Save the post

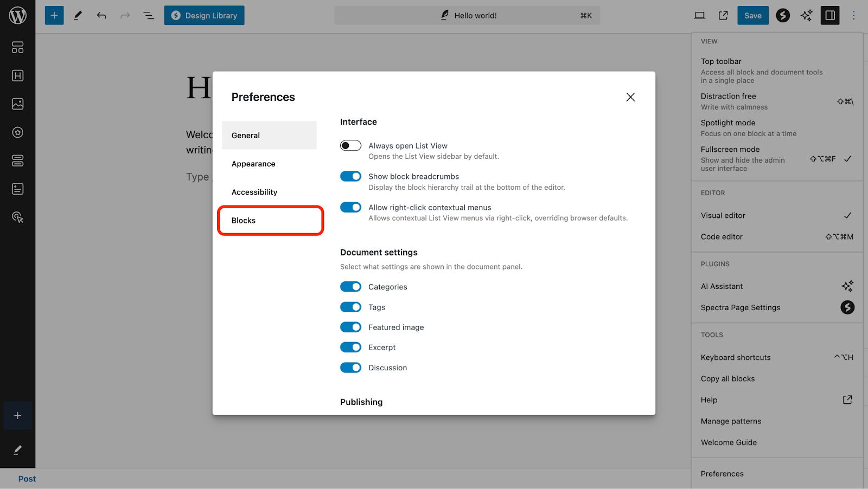tap(753, 15)
